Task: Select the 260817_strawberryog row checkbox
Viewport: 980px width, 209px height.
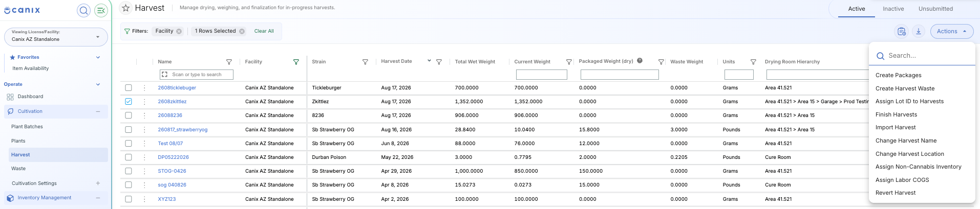Action: click(x=129, y=130)
